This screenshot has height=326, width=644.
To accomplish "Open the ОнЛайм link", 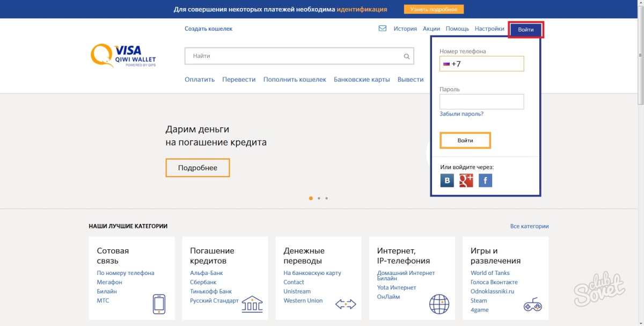I will 389,296.
